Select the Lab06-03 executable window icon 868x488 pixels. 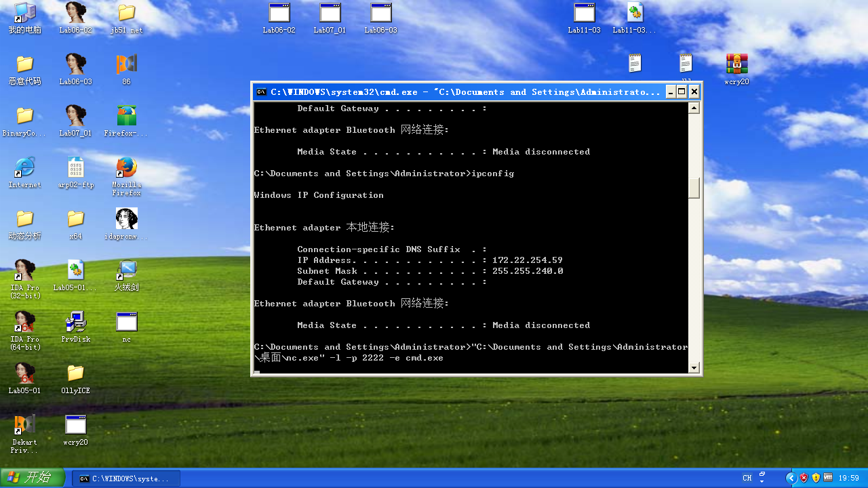[381, 18]
